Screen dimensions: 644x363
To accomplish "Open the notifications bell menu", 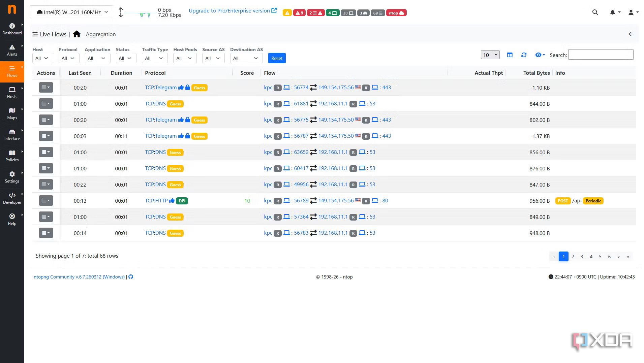I will [x=615, y=12].
